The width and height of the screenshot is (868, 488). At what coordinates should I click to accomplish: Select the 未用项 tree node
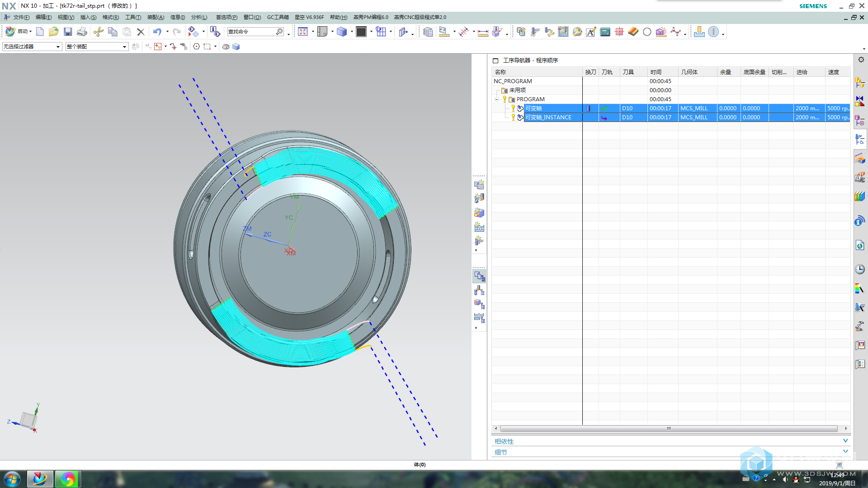[x=517, y=90]
